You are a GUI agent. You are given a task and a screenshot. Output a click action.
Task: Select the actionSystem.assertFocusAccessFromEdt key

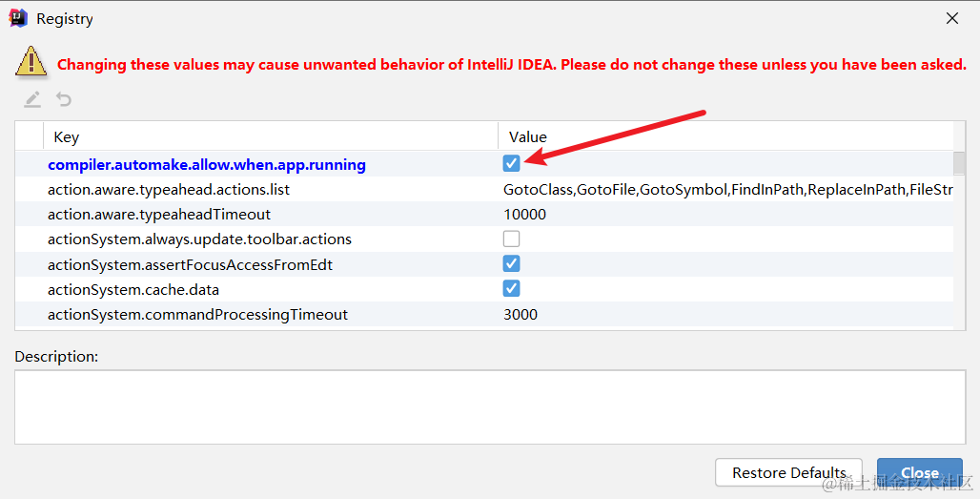pyautogui.click(x=190, y=264)
